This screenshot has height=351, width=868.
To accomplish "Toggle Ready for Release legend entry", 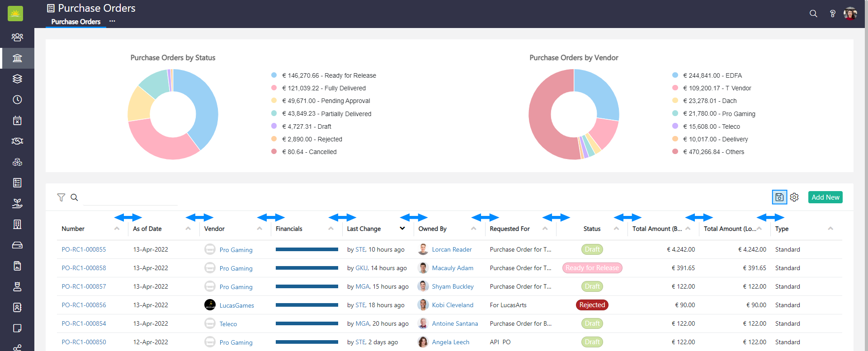I will tap(329, 75).
